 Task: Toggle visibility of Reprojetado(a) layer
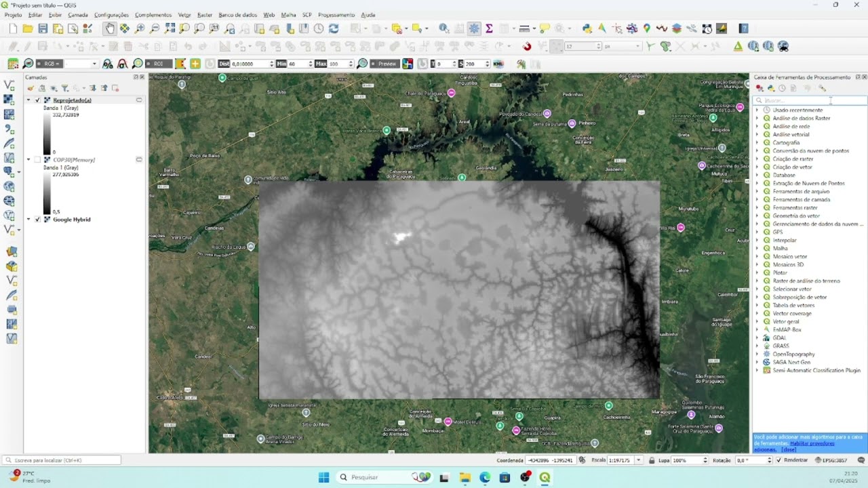(x=38, y=100)
